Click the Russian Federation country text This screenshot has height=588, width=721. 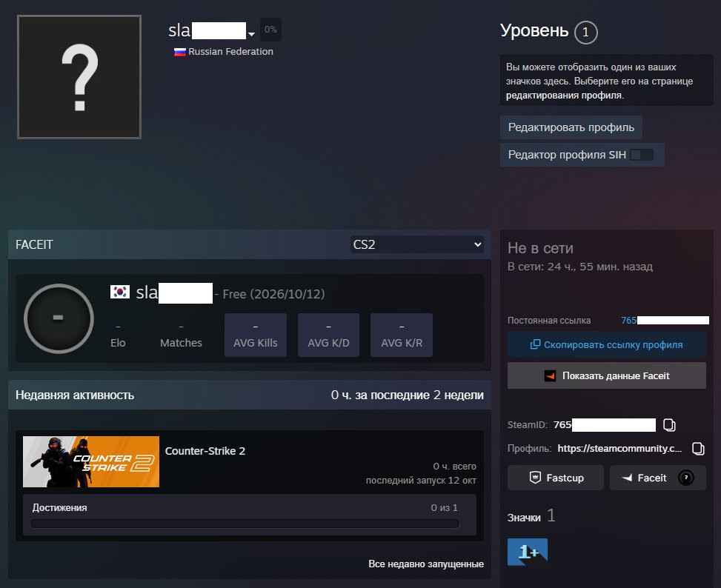tap(230, 51)
